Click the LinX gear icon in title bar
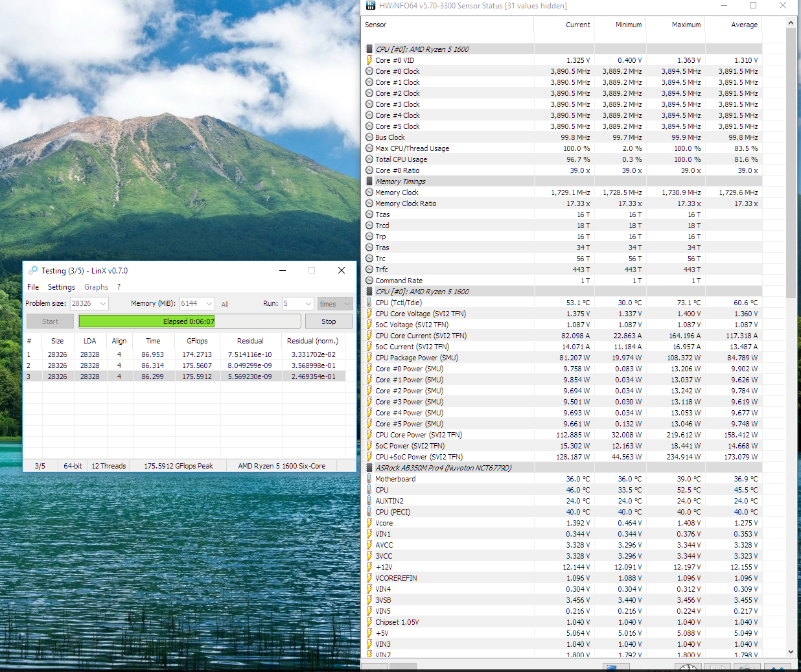The width and height of the screenshot is (801, 672). click(33, 270)
